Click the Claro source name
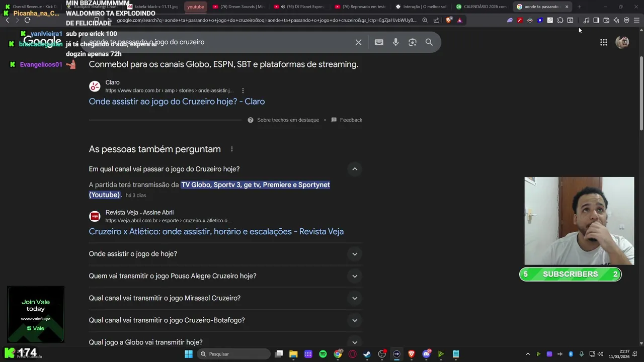 click(113, 82)
